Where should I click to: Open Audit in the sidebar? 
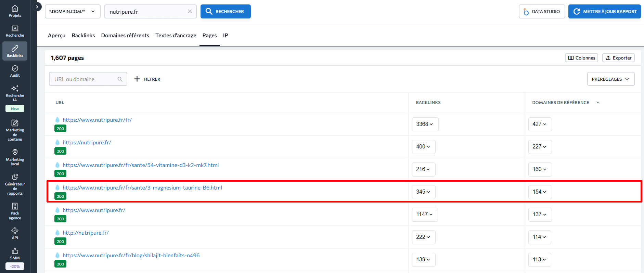[x=15, y=71]
